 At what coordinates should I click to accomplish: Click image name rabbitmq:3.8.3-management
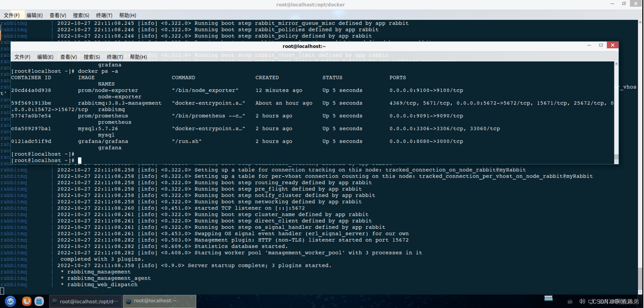(120, 103)
